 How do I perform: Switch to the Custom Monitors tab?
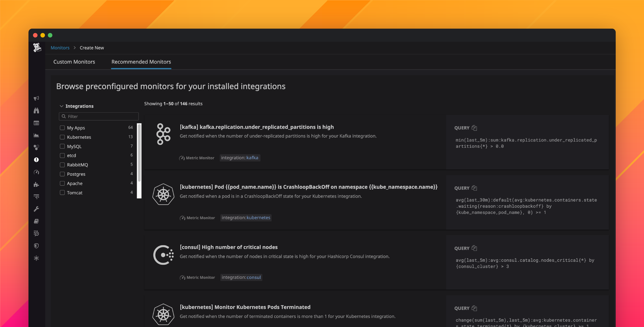[x=74, y=62]
